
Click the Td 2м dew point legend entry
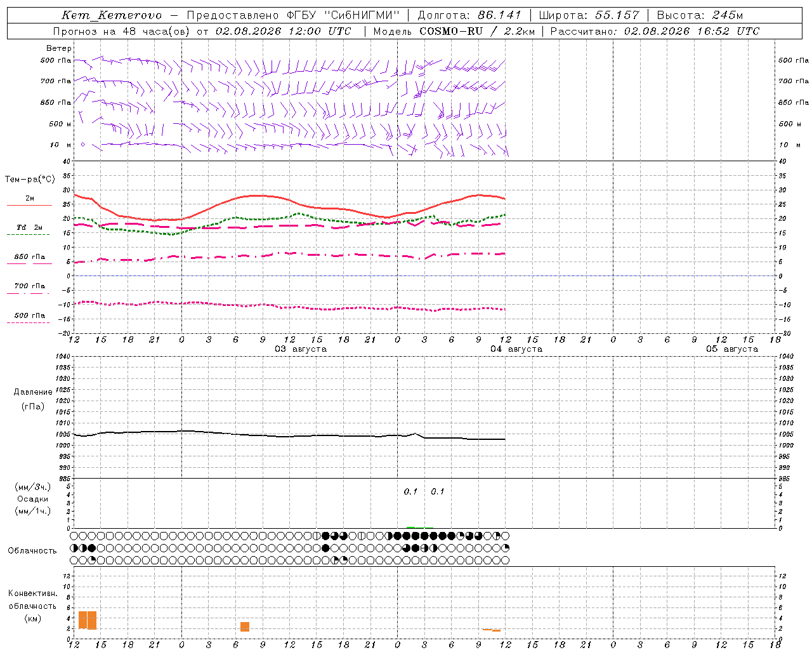point(29,227)
